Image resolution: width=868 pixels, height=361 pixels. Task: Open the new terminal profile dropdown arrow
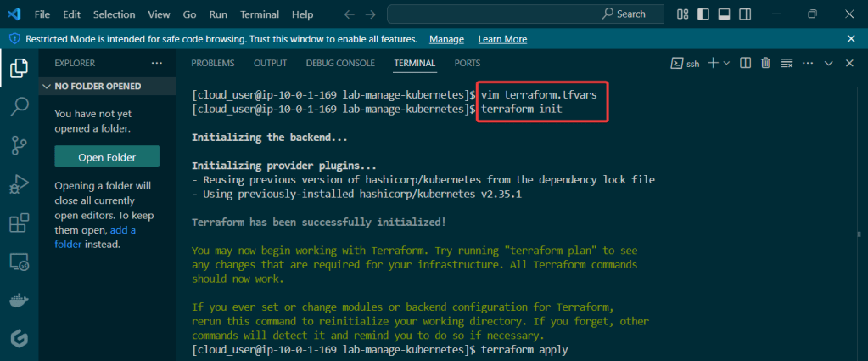click(727, 63)
